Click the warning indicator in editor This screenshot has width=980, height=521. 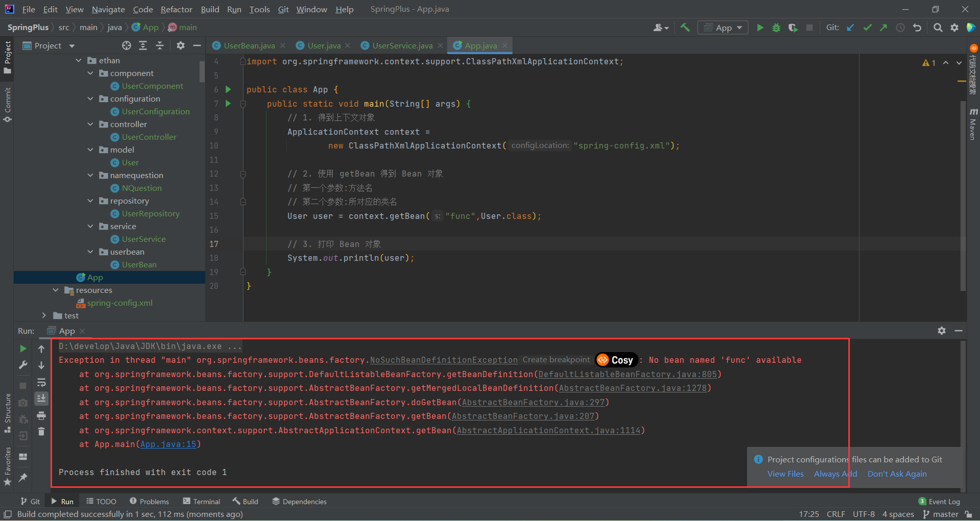(x=929, y=63)
